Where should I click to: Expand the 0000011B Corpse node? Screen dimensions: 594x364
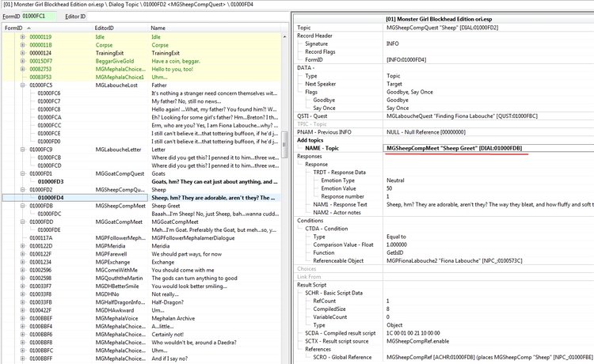coord(22,45)
